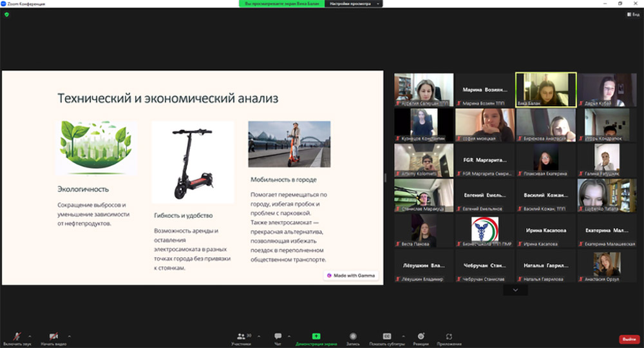
Task: Open the Реакции reactions menu
Action: click(421, 336)
